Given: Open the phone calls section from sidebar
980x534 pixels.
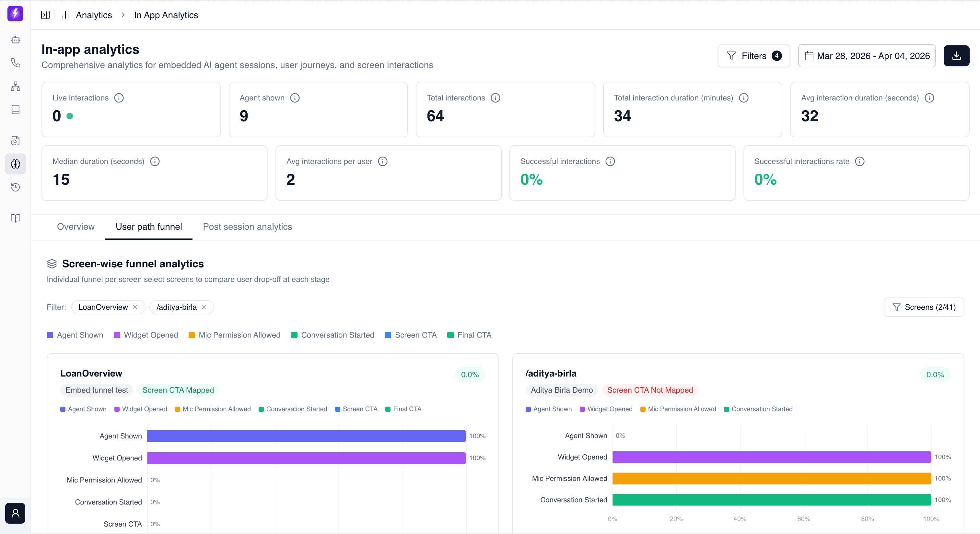Looking at the screenshot, I should (x=15, y=63).
